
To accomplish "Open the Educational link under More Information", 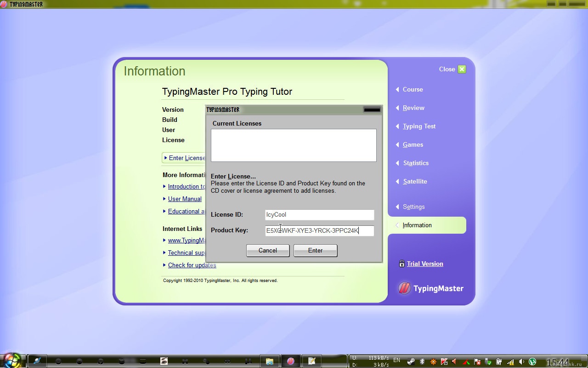I will pos(187,211).
